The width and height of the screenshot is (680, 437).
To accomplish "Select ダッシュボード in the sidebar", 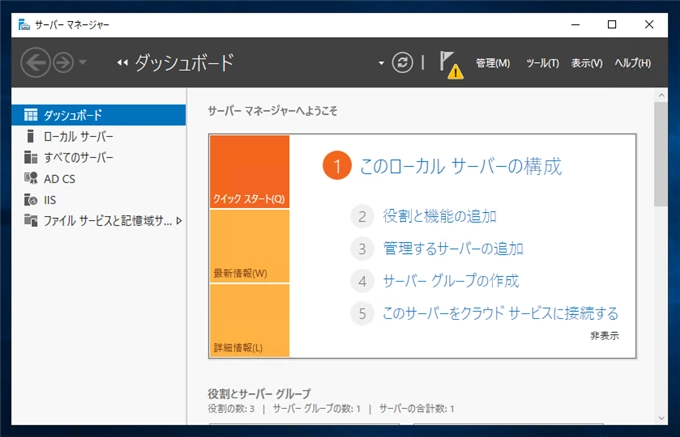I will (99, 115).
